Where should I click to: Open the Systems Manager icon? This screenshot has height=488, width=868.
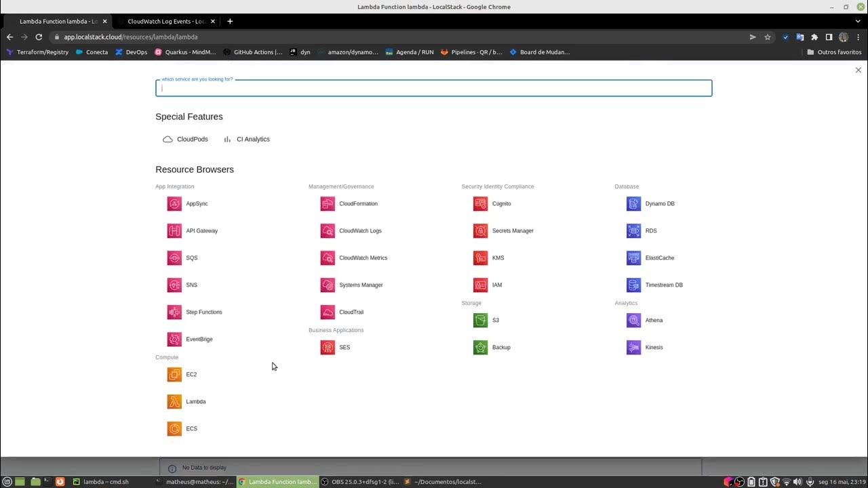(328, 285)
